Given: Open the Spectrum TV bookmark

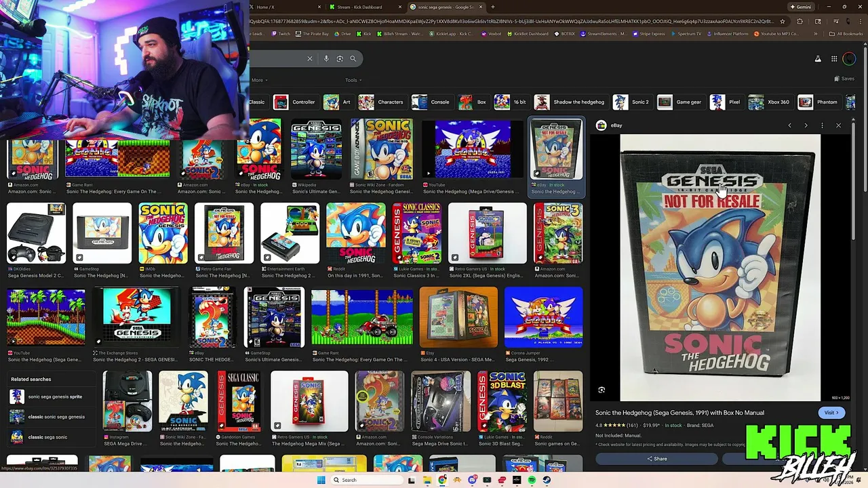Looking at the screenshot, I should [686, 34].
